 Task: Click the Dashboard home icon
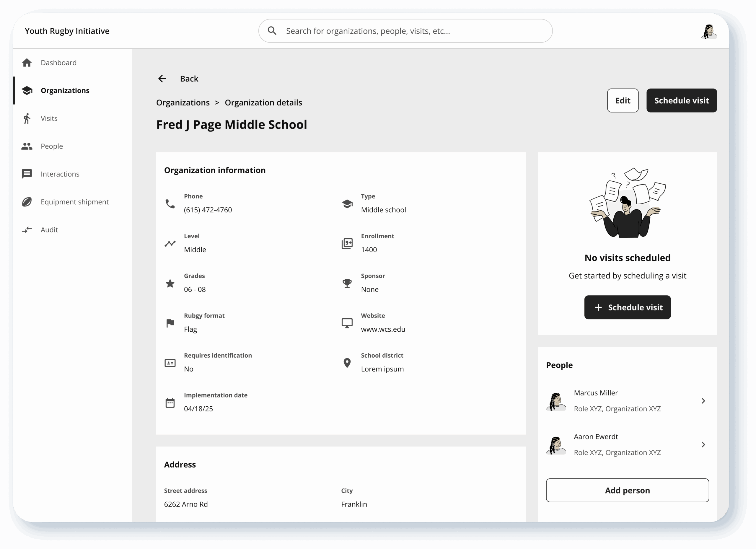[x=27, y=63]
